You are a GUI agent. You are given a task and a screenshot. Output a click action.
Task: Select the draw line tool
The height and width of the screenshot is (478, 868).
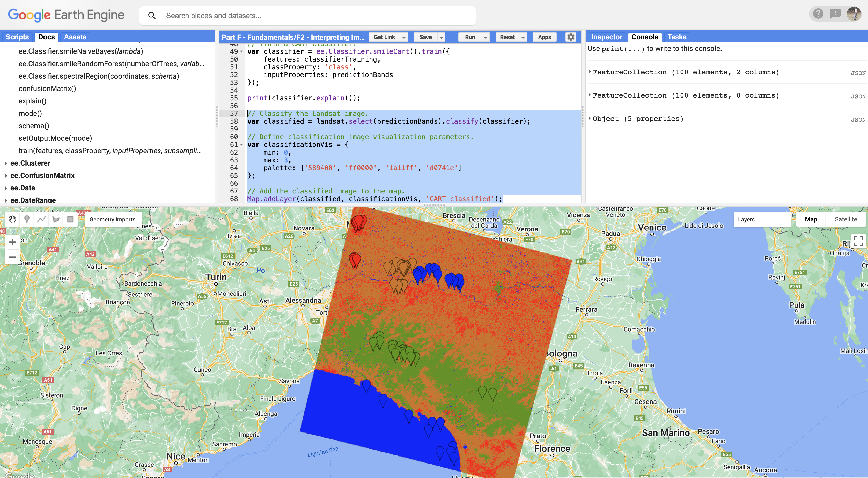(x=41, y=220)
